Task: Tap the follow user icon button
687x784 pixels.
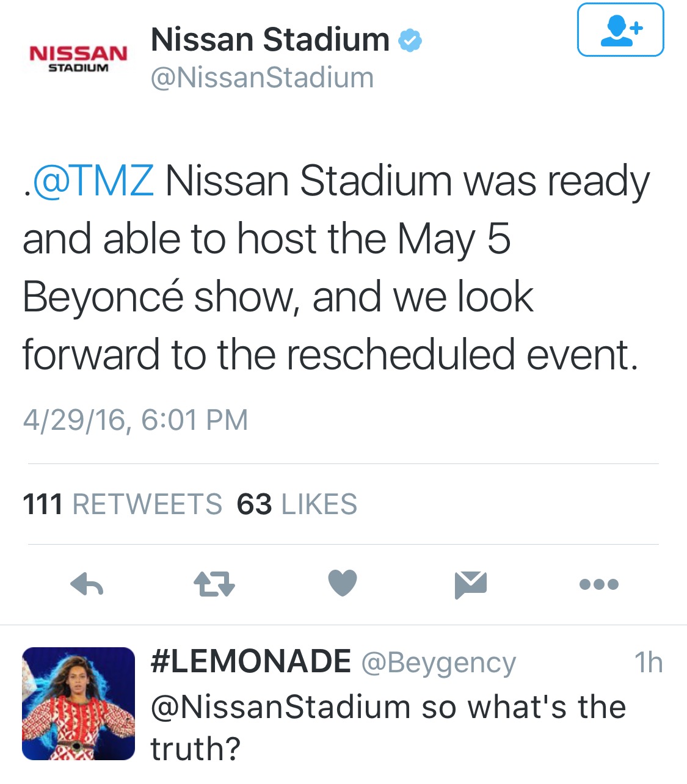Action: 620,30
